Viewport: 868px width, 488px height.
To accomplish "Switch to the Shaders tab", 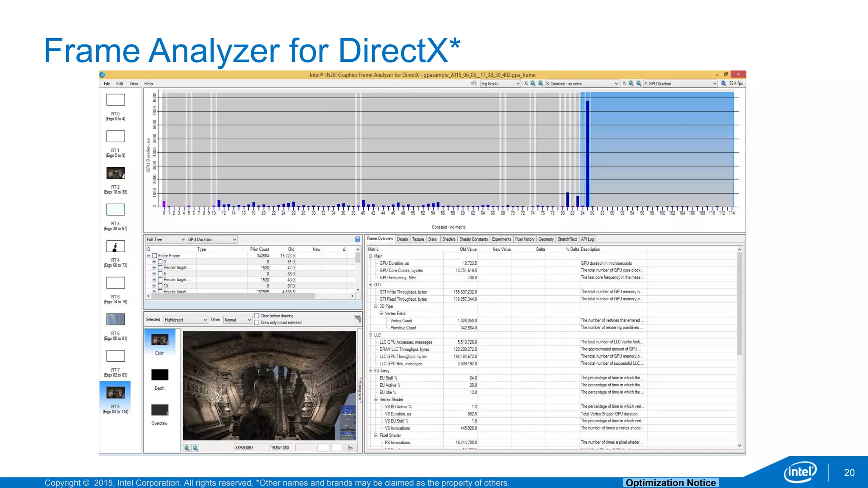I will pos(449,239).
